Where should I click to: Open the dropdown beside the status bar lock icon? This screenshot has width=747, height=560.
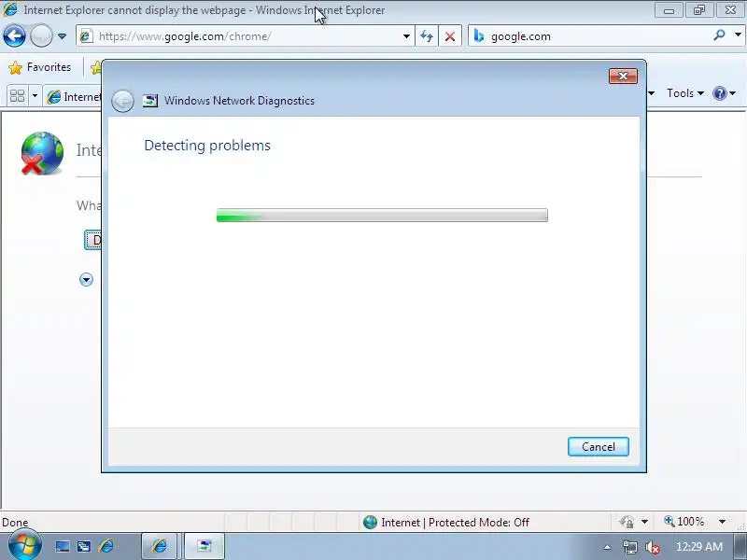pyautogui.click(x=644, y=522)
